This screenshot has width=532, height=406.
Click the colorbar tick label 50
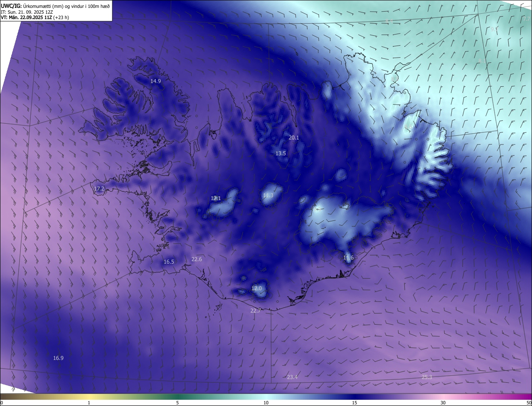click(529, 403)
